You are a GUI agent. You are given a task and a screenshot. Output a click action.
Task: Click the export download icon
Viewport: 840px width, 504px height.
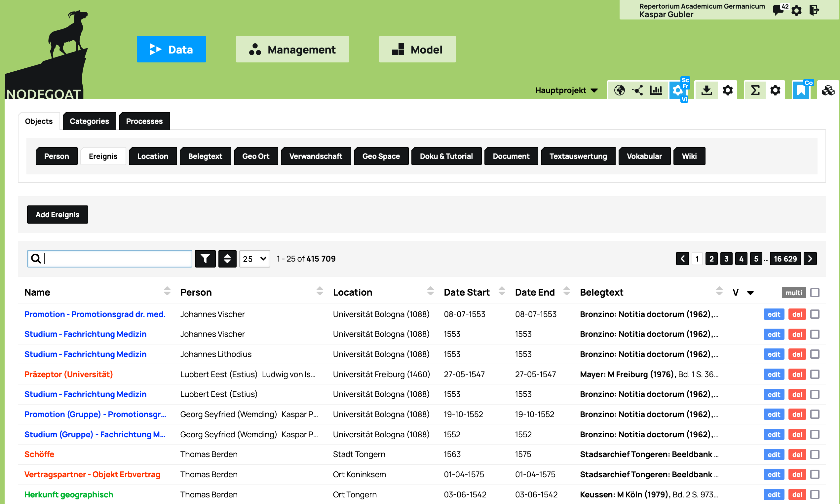click(706, 90)
